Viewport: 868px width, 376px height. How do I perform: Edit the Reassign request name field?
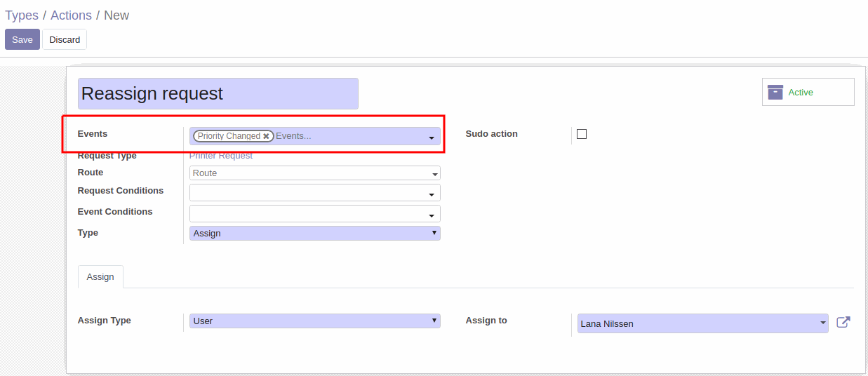[x=218, y=93]
